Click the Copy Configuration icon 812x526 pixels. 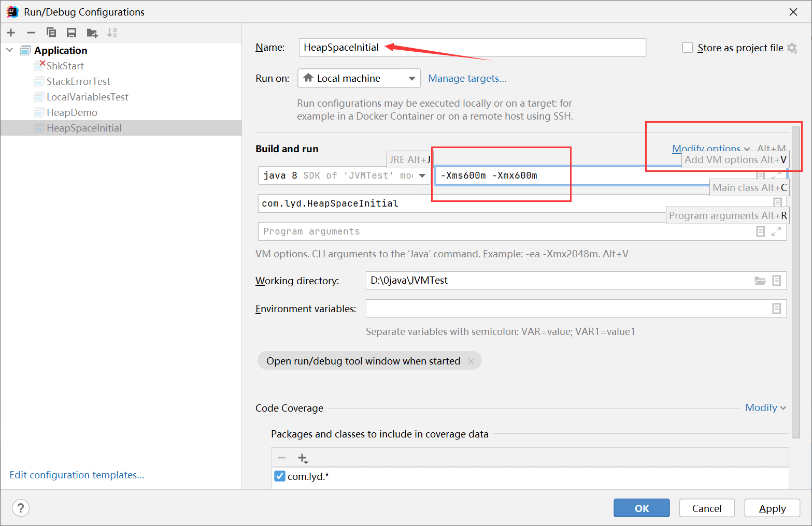(x=51, y=33)
